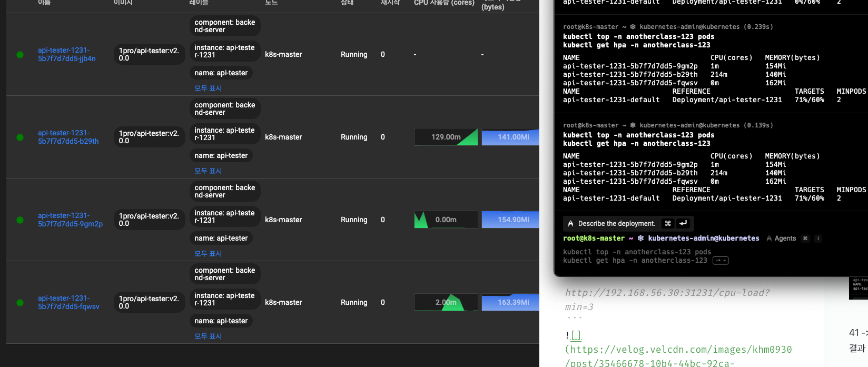
Task: Click instance: api-tester-1231 chip in b29th row
Action: click(225, 134)
